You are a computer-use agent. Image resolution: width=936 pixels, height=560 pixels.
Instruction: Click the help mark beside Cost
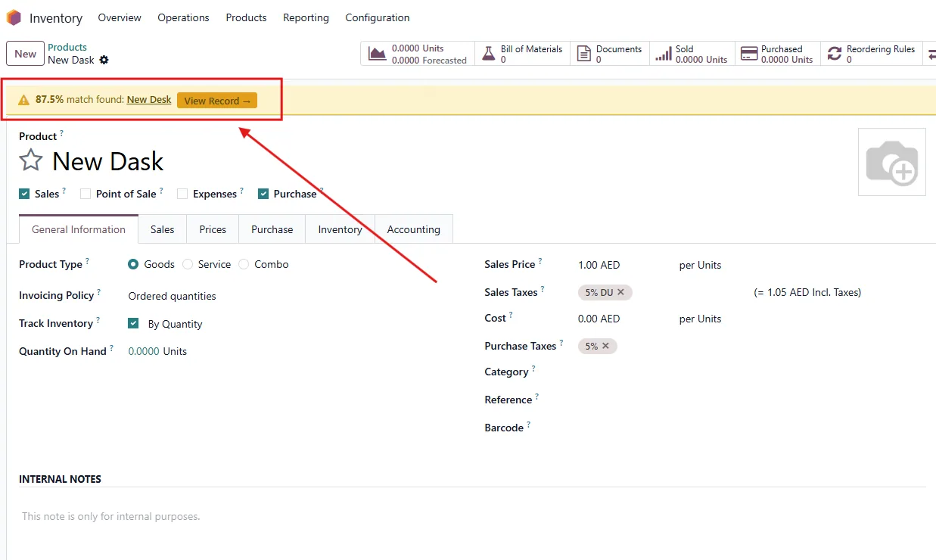click(511, 315)
